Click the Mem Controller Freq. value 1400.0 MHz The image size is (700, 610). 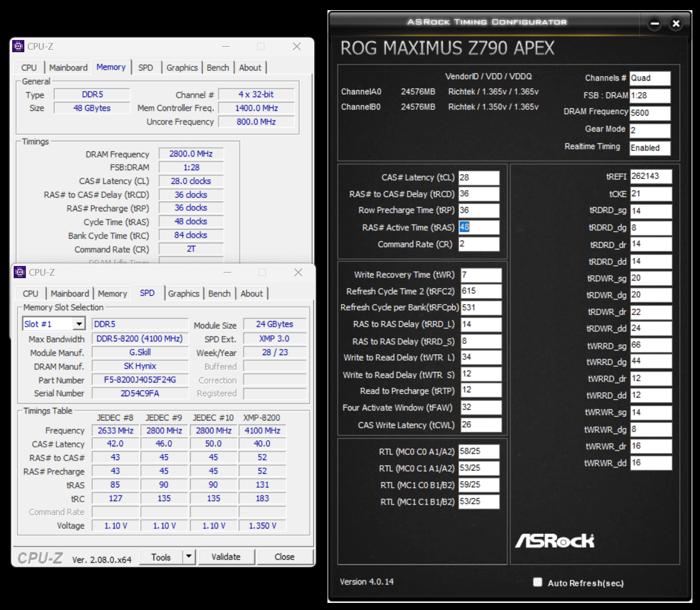(x=256, y=108)
